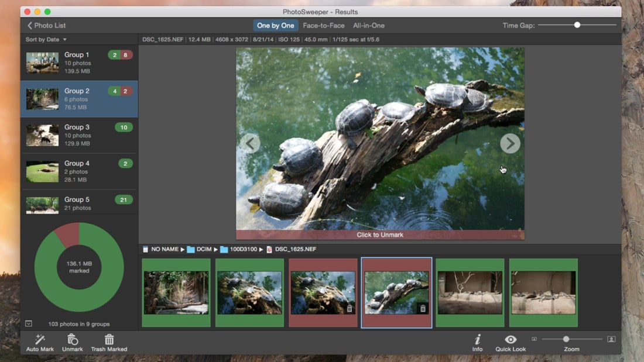The height and width of the screenshot is (362, 644).
Task: Toggle trash mark on selected turtle thumbnail
Action: point(423,309)
